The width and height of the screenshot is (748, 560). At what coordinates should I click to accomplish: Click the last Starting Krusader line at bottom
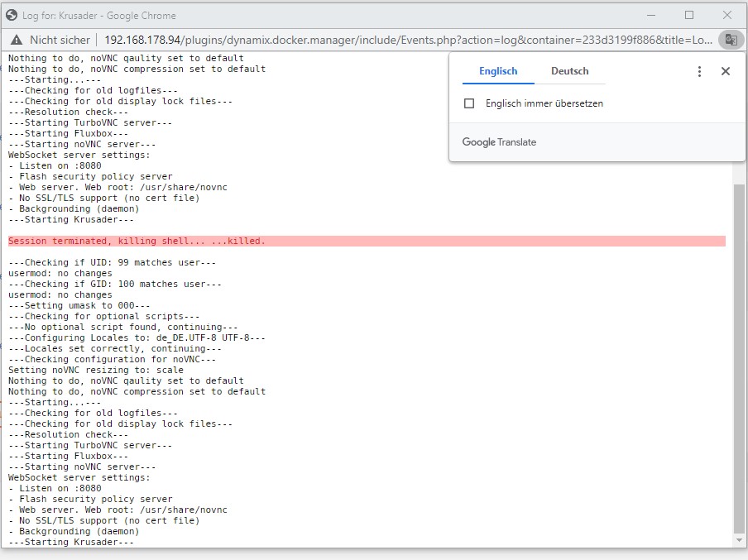click(71, 542)
